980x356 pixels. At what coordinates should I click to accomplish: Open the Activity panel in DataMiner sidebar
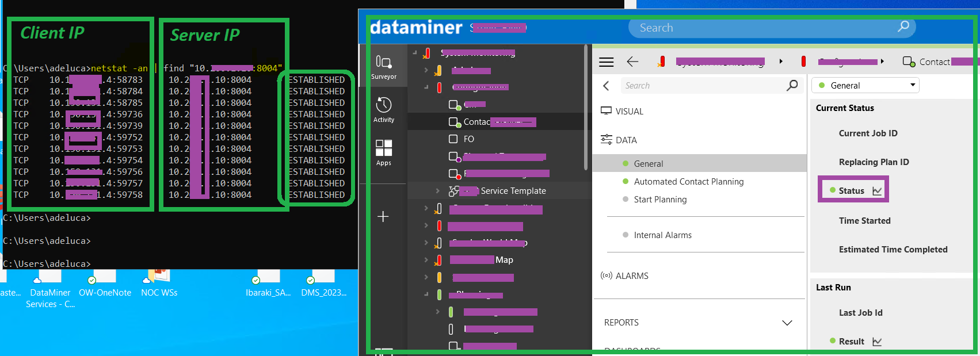[384, 110]
